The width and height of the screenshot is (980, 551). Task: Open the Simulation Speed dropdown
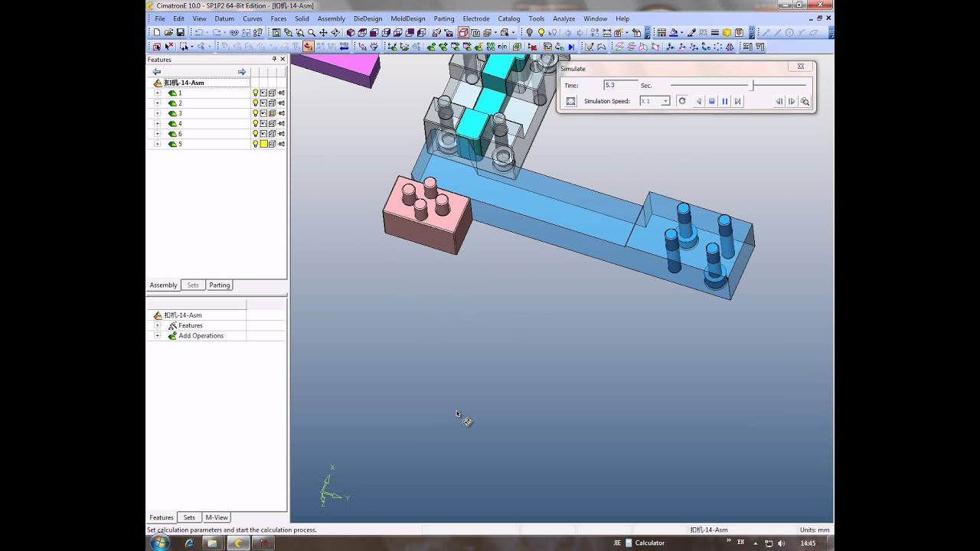tap(665, 101)
